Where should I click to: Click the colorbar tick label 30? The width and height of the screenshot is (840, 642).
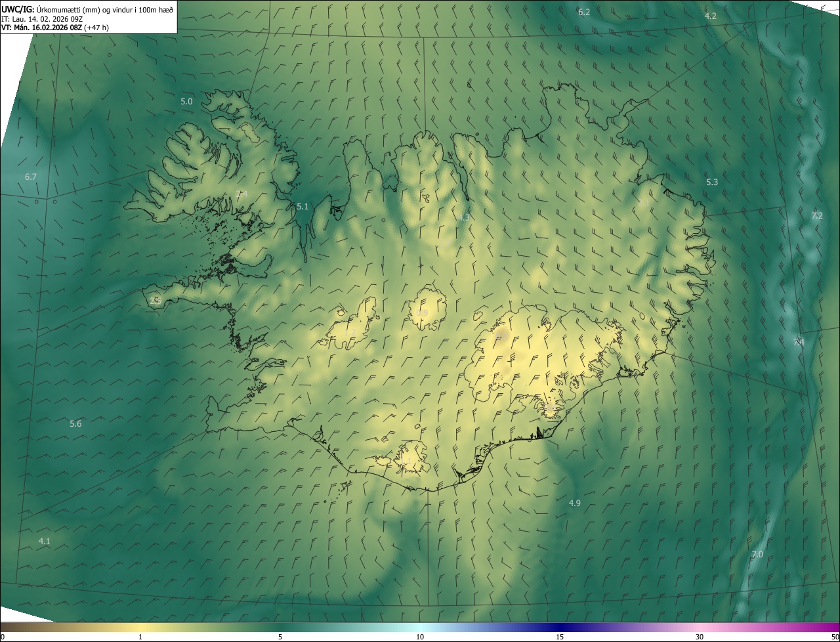700,637
